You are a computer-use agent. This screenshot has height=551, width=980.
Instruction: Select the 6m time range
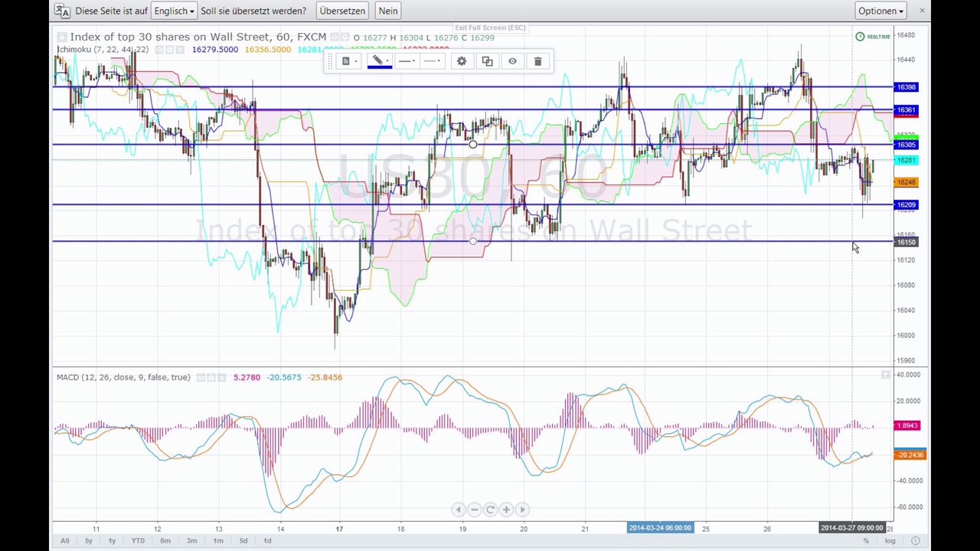click(165, 541)
